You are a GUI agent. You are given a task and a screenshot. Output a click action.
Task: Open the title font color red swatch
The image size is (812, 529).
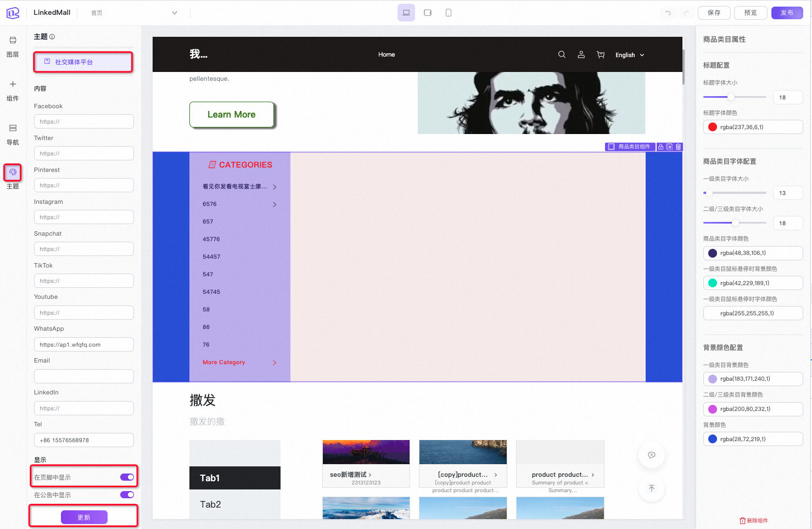[713, 127]
